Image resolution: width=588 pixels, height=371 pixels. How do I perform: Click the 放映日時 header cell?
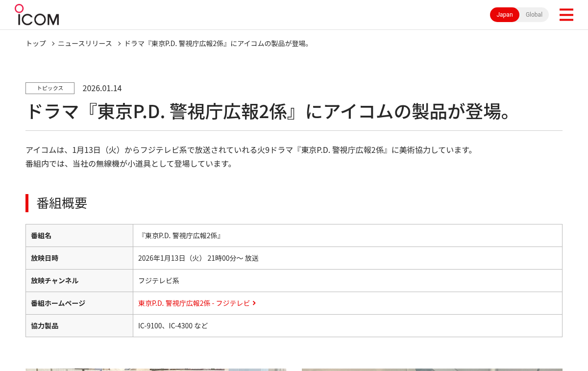click(79, 258)
